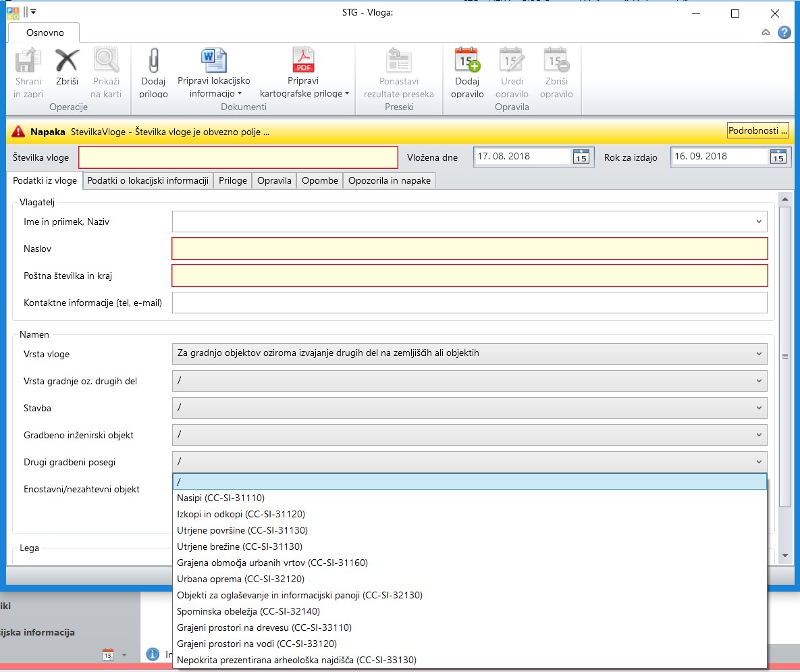Expand the Stavba dropdown
This screenshot has width=800, height=672.
tap(759, 408)
